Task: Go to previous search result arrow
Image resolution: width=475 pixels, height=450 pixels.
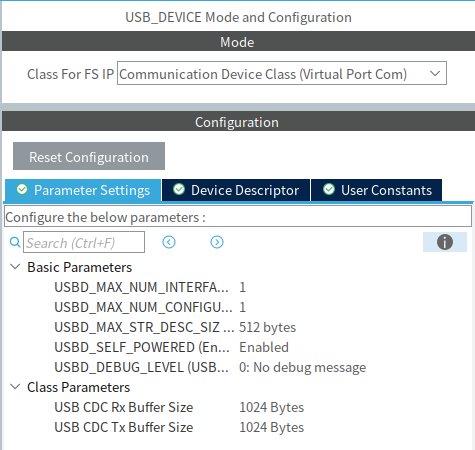Action: (169, 242)
